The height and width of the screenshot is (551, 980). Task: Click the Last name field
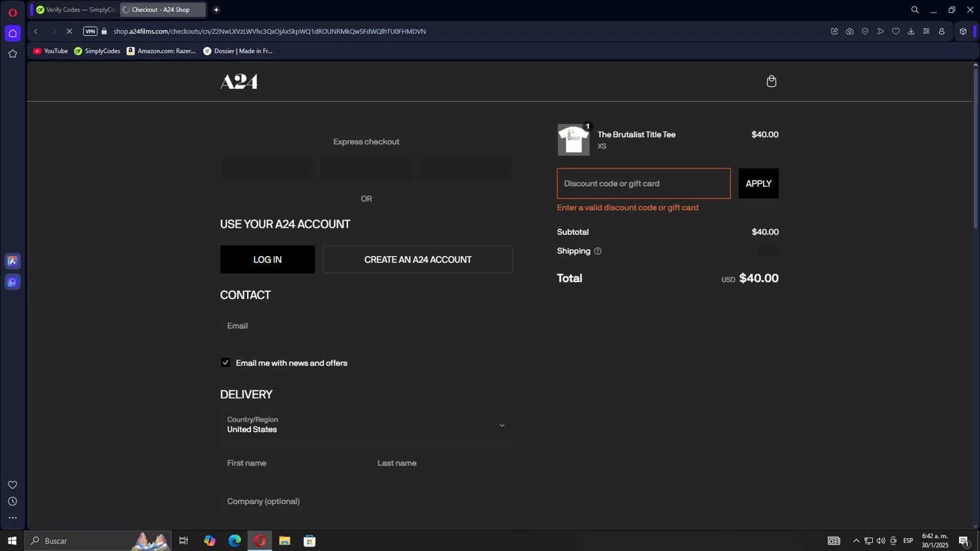(442, 463)
